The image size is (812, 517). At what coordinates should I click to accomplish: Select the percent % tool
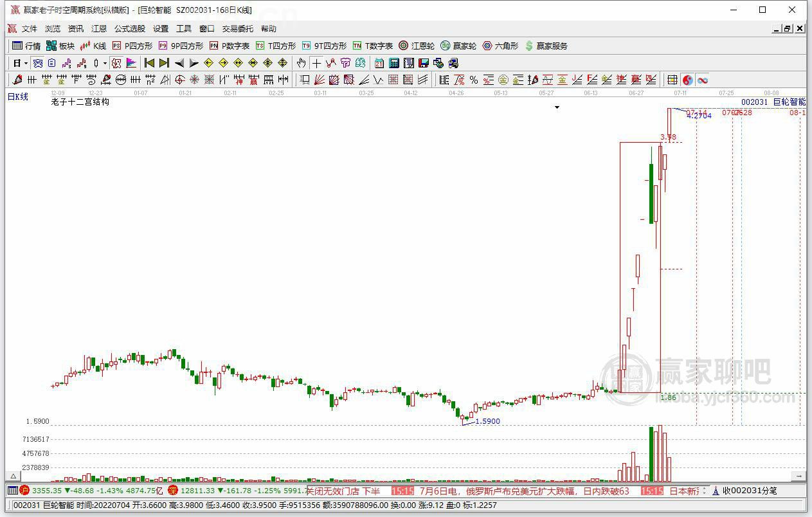point(474,80)
